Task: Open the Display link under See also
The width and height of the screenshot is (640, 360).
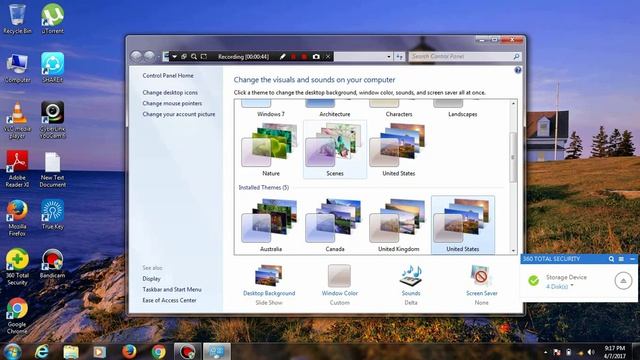Action: click(x=151, y=279)
